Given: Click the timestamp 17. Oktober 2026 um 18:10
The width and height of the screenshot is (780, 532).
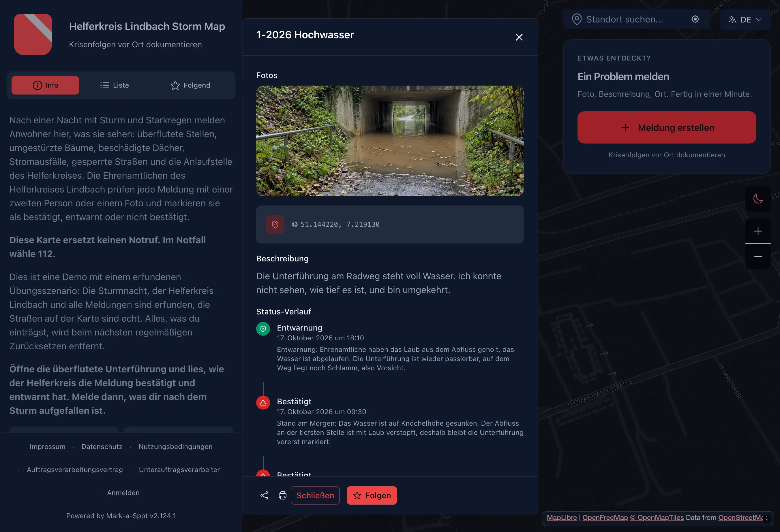Looking at the screenshot, I should pyautogui.click(x=320, y=338).
